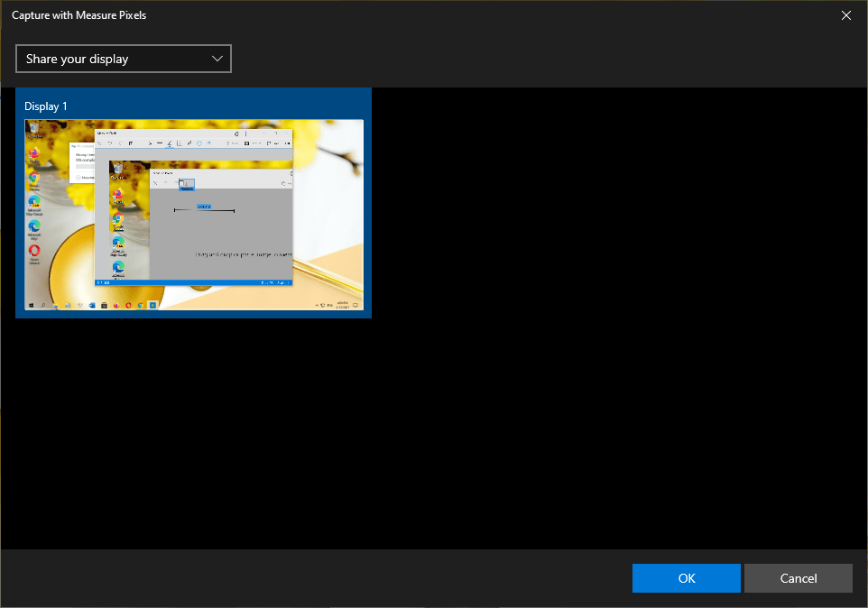Viewport: 868px width, 608px height.
Task: Select the Display 1 preview thumbnail
Action: [x=194, y=215]
